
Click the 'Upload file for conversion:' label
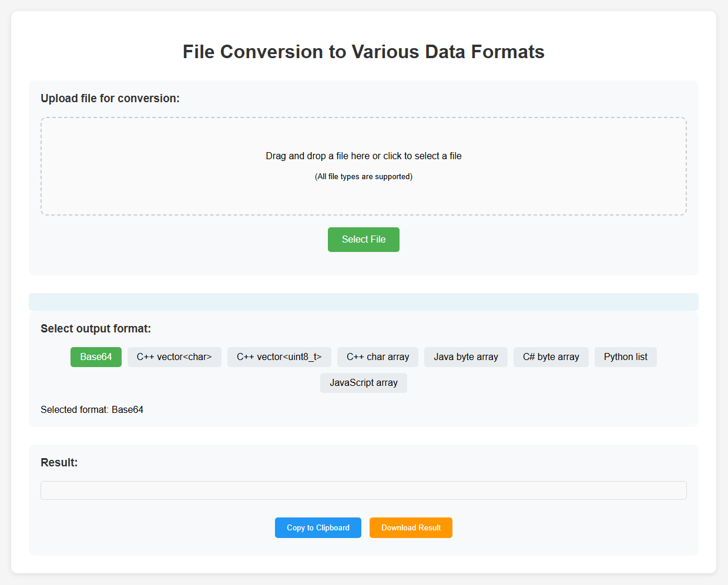point(110,99)
